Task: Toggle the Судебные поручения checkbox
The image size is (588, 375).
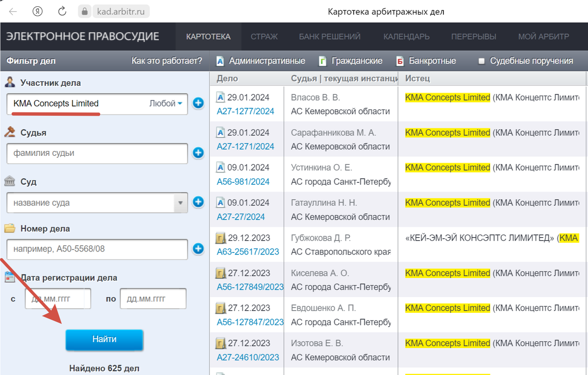Action: pyautogui.click(x=482, y=61)
